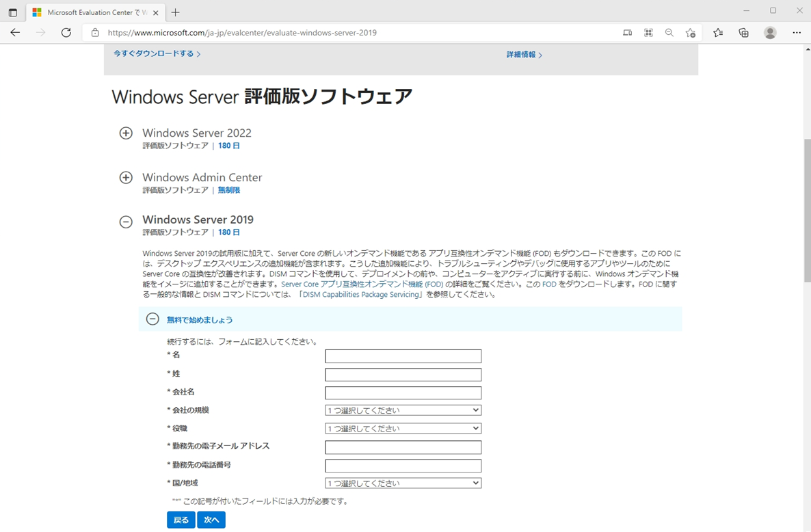Click the 戻る button
Viewport: 811px width, 532px height.
coord(181,520)
